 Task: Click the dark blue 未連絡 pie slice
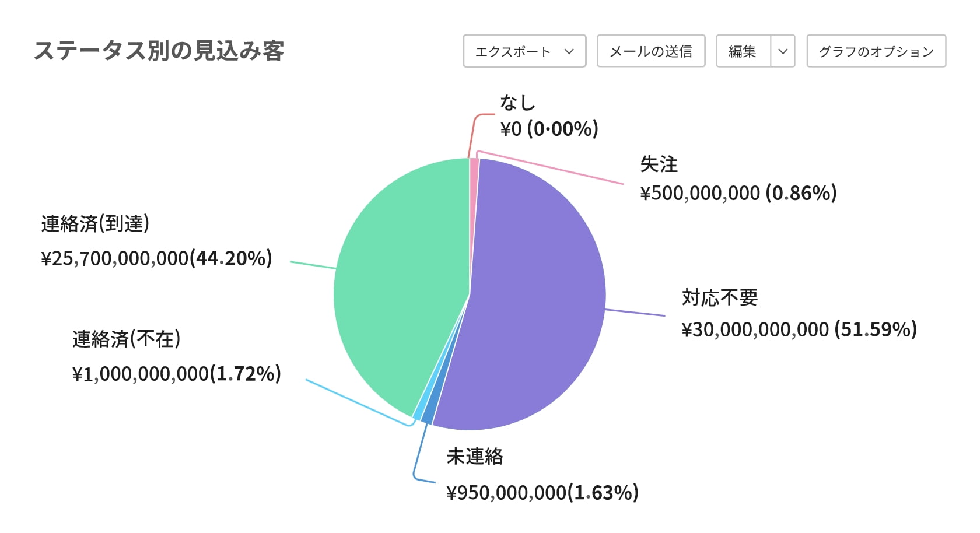point(428,416)
